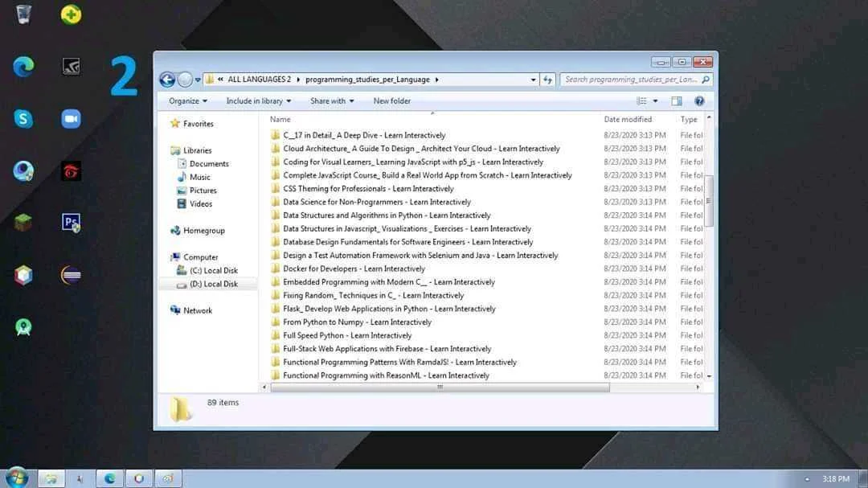Image resolution: width=868 pixels, height=488 pixels.
Task: Open the Organize menu
Action: pyautogui.click(x=187, y=100)
